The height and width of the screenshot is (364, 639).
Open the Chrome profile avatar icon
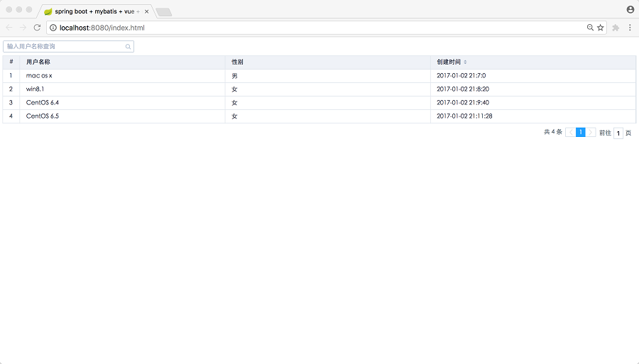pos(630,9)
